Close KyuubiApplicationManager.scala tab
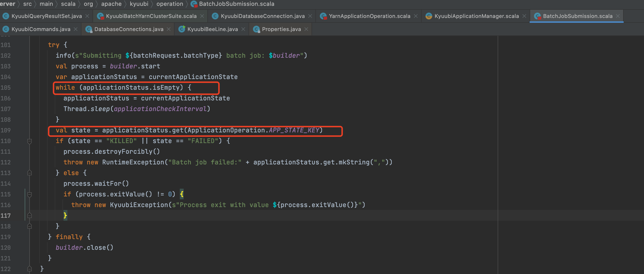This screenshot has height=274, width=644. tap(524, 16)
